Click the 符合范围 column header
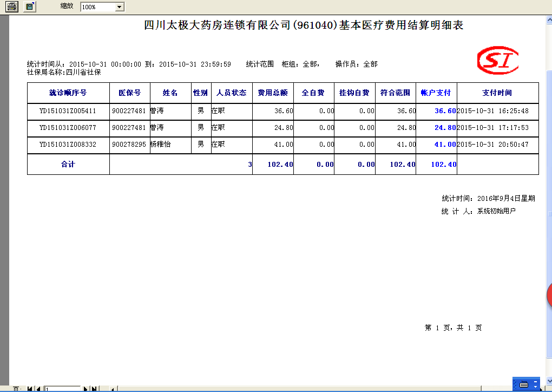 coord(396,93)
